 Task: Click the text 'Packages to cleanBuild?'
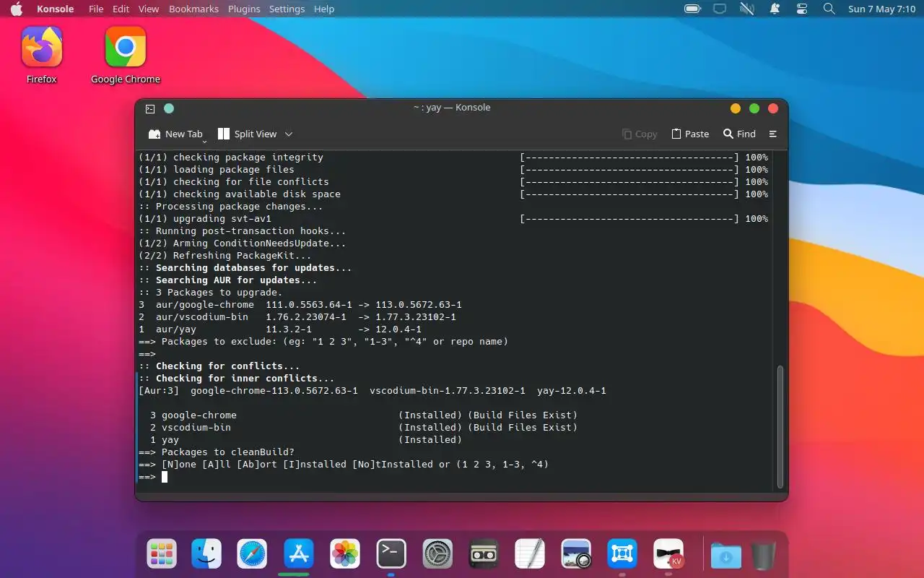tap(228, 452)
